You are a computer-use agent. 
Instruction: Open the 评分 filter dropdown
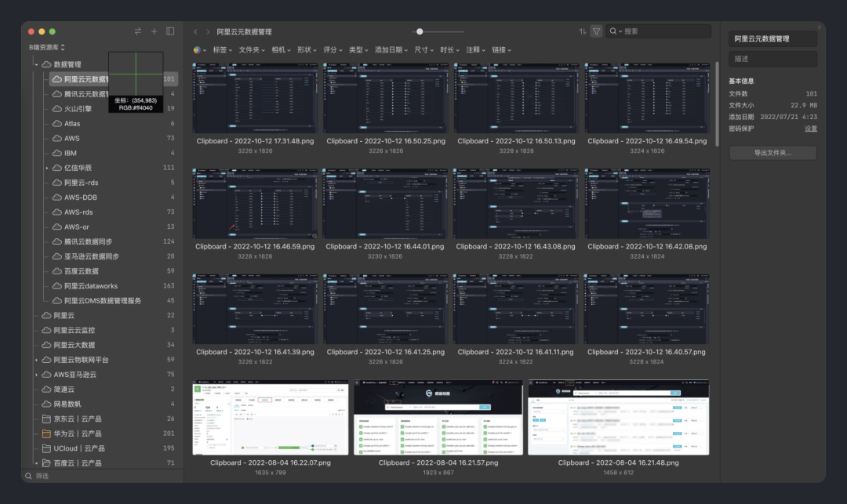333,49
